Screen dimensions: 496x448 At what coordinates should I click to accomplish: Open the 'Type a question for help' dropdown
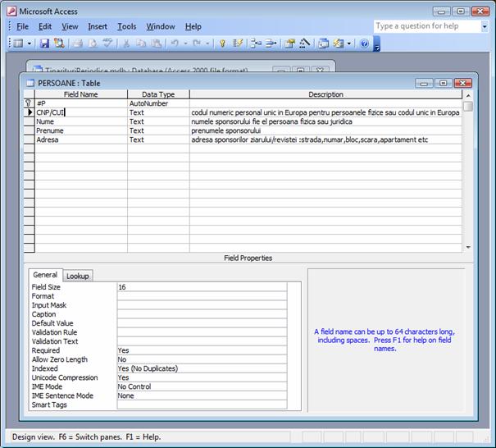[x=485, y=26]
